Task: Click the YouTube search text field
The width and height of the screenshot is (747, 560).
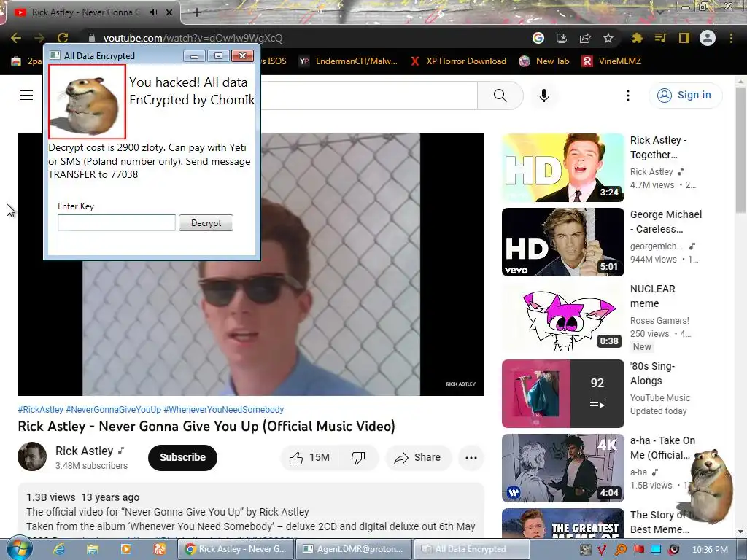Action: coord(369,96)
